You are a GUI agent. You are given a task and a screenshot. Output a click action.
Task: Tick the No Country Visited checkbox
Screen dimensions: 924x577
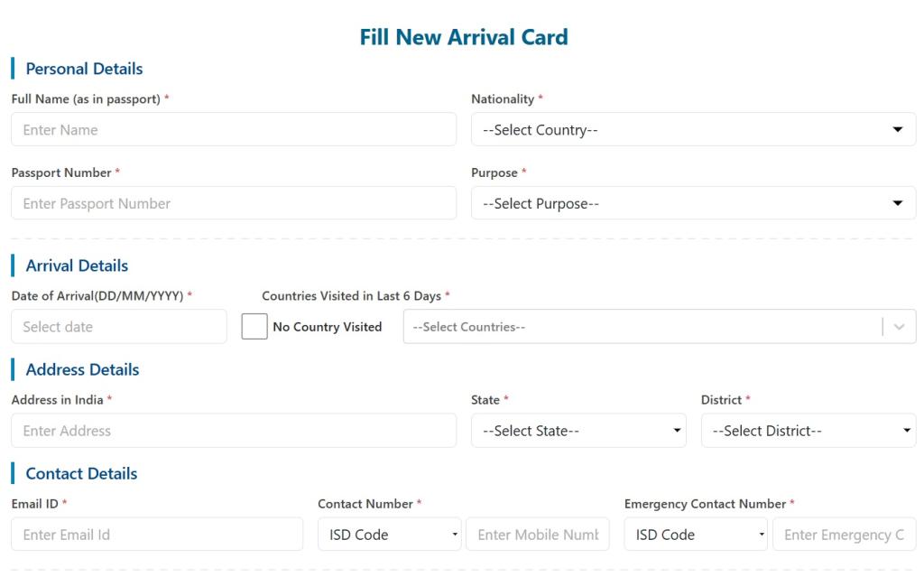(x=254, y=327)
